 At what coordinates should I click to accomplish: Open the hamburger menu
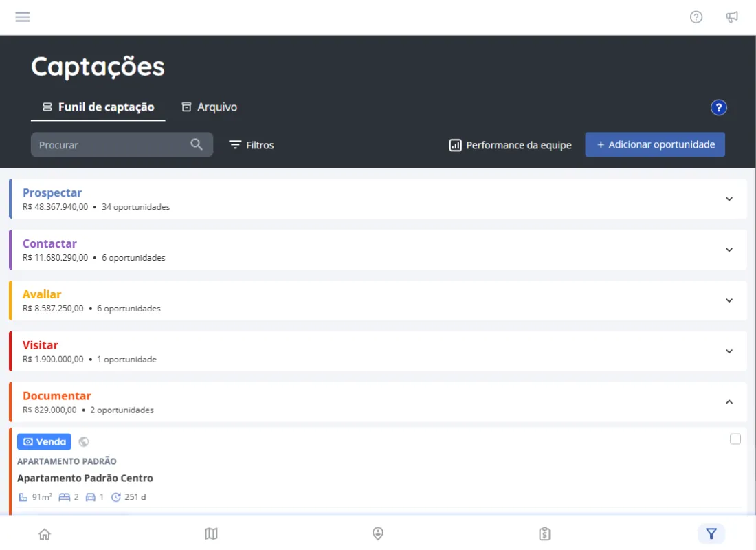click(23, 17)
